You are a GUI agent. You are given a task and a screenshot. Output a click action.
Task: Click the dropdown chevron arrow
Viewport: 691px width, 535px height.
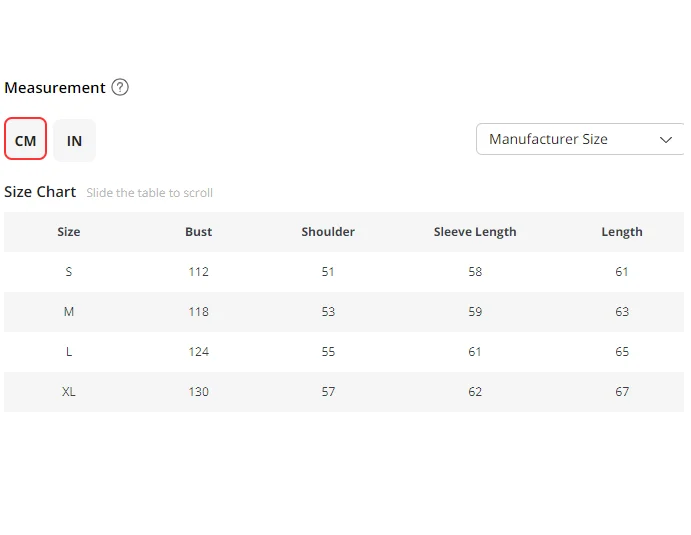(x=666, y=140)
